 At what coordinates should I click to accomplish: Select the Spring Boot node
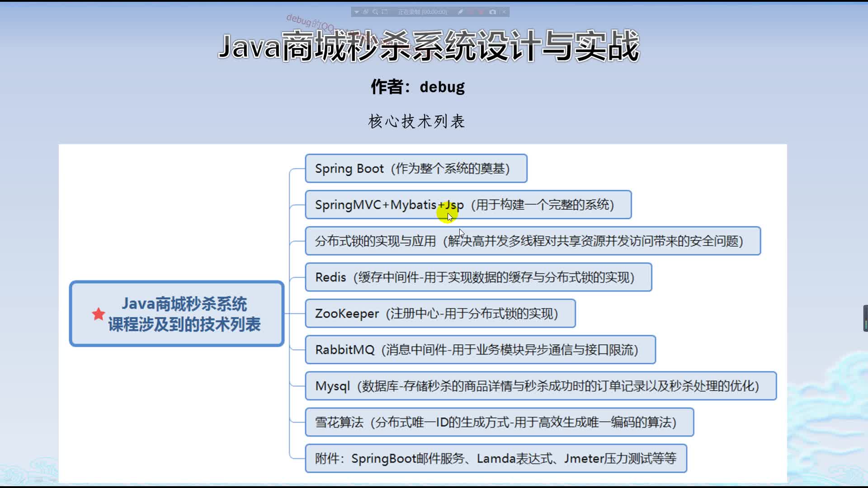[416, 169]
